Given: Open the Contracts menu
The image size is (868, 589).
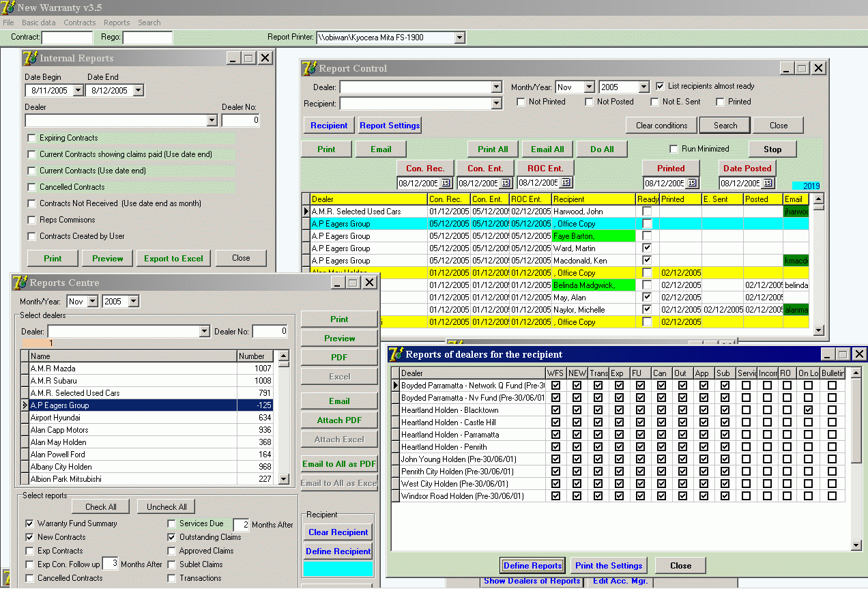Looking at the screenshot, I should click(80, 23).
